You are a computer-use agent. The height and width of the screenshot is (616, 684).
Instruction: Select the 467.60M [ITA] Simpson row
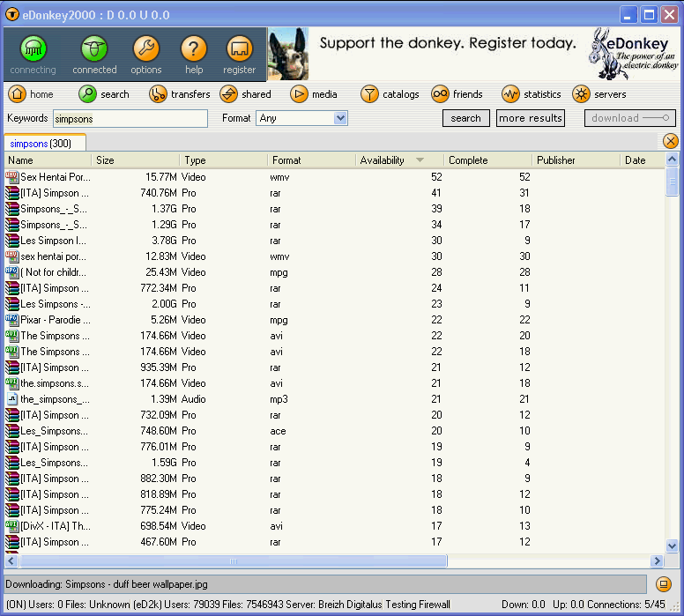pos(334,542)
